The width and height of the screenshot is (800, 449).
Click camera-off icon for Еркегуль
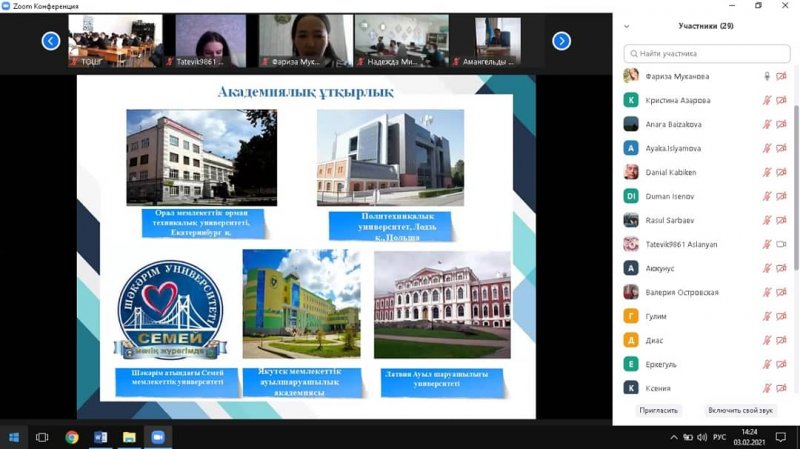[x=781, y=364]
